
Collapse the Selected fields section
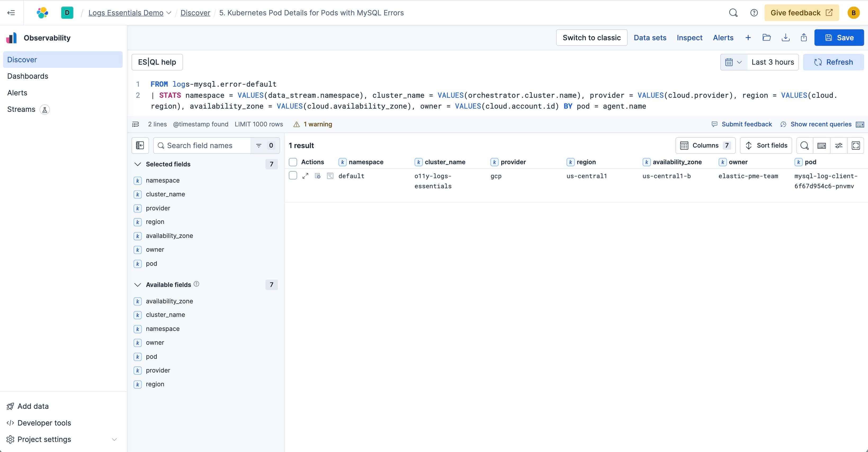(x=138, y=164)
